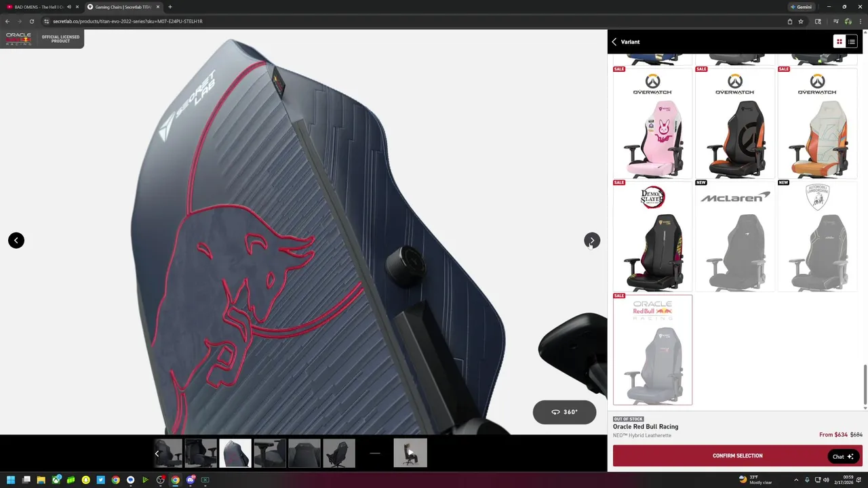868x488 pixels.
Task: Open the armrest close-up thumbnail
Action: [270, 453]
